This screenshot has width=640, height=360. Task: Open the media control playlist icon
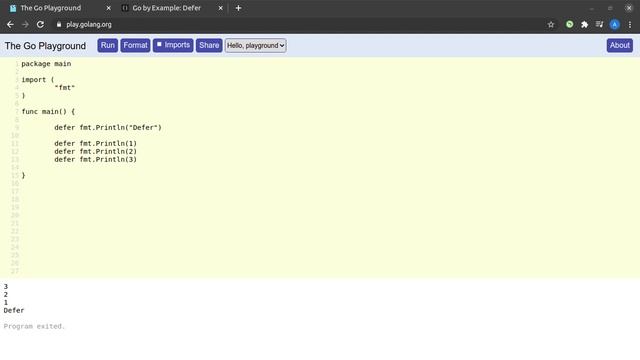(x=599, y=24)
